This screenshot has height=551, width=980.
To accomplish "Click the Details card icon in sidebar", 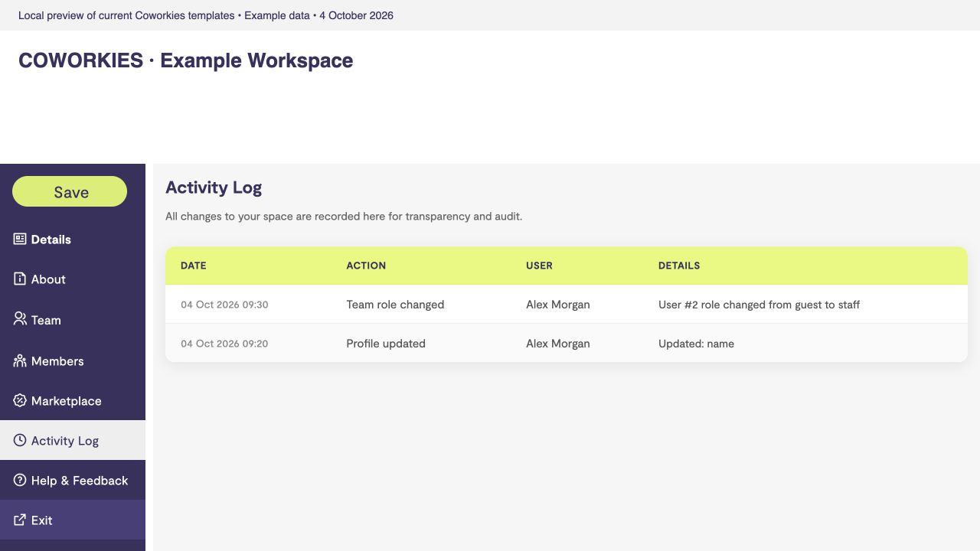I will click(x=20, y=239).
